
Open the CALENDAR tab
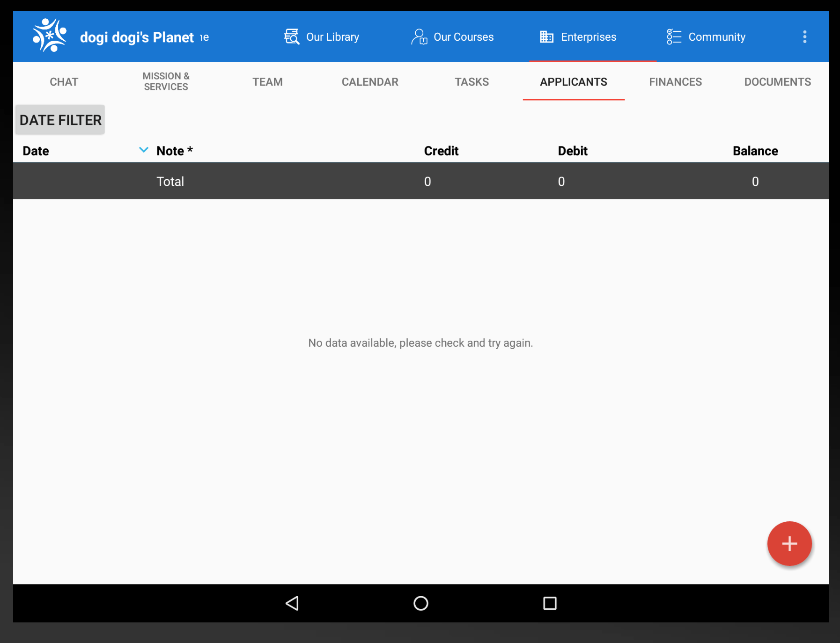pyautogui.click(x=370, y=81)
